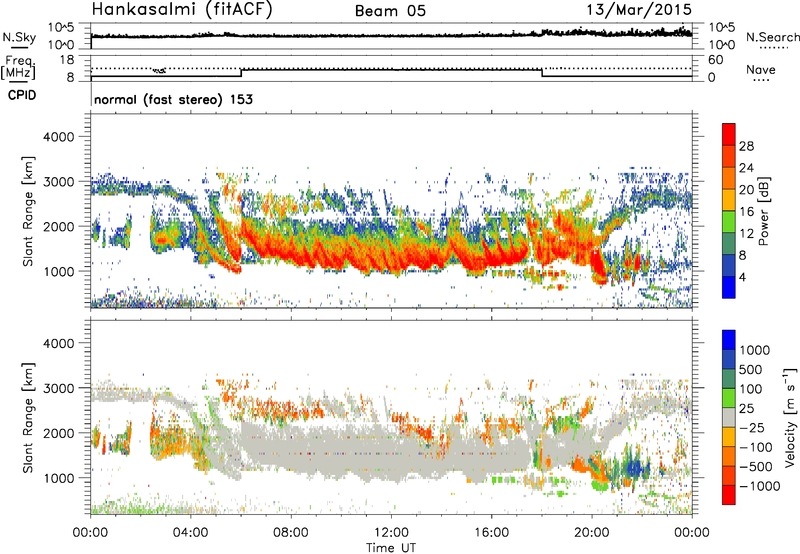Click 'normal (fast stereo) 153' text
The image size is (800, 554).
[173, 99]
